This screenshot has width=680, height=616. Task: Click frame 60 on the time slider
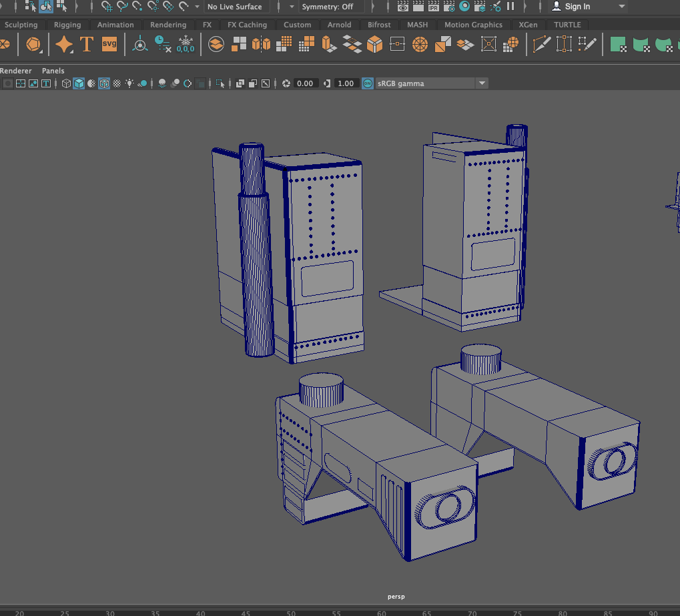(382, 613)
